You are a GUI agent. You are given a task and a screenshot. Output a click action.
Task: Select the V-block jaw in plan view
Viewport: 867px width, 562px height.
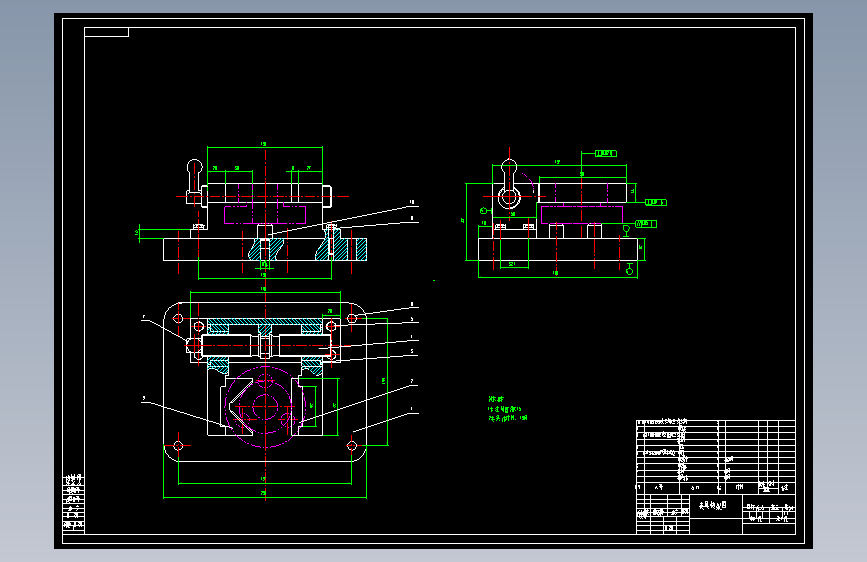pyautogui.click(x=237, y=407)
